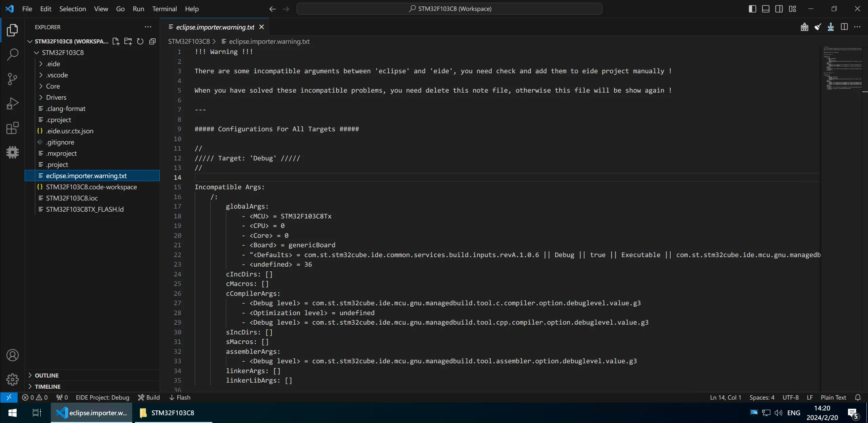Toggle the remote connection indicator

pyautogui.click(x=8, y=397)
